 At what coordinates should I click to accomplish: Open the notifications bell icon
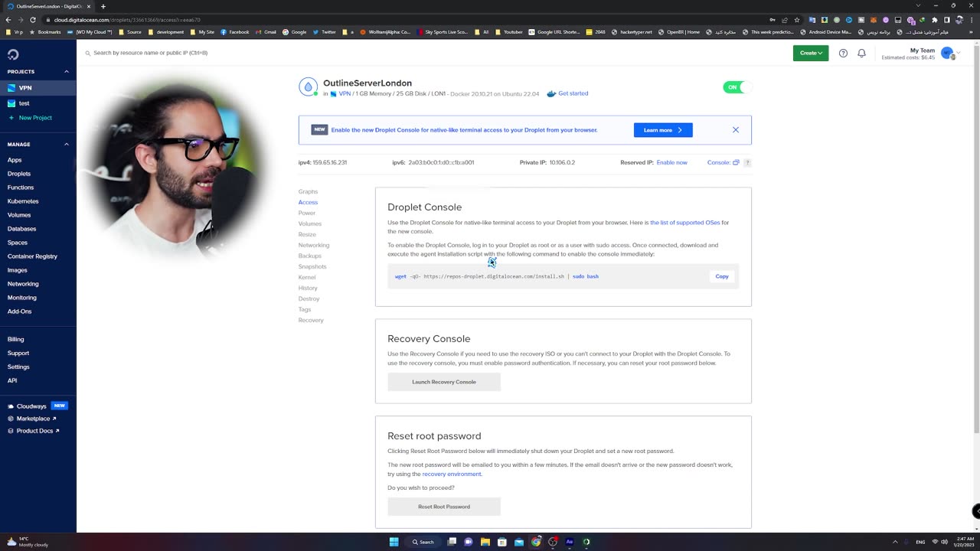pyautogui.click(x=861, y=53)
